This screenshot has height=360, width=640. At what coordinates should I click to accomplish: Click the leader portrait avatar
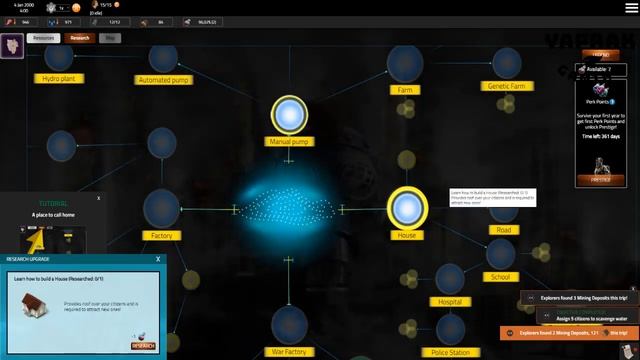pyautogui.click(x=12, y=46)
